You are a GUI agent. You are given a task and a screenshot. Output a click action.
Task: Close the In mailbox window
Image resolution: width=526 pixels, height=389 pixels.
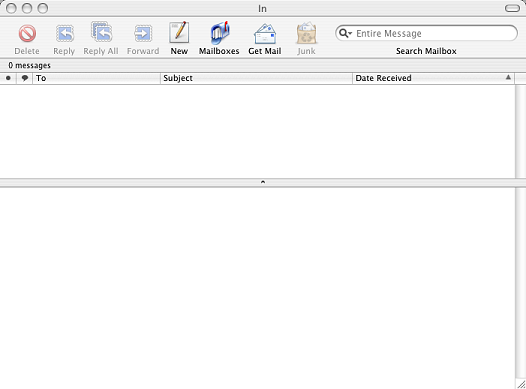(11, 8)
